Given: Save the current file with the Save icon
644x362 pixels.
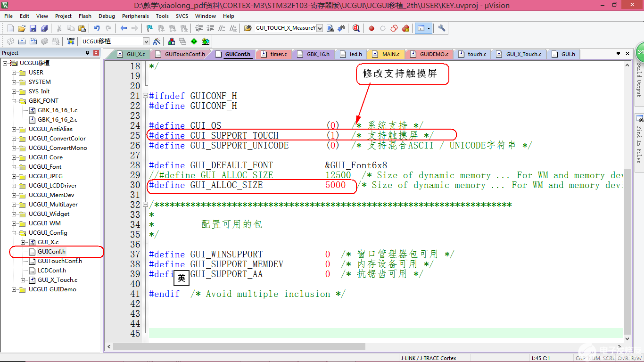Looking at the screenshot, I should 33,28.
